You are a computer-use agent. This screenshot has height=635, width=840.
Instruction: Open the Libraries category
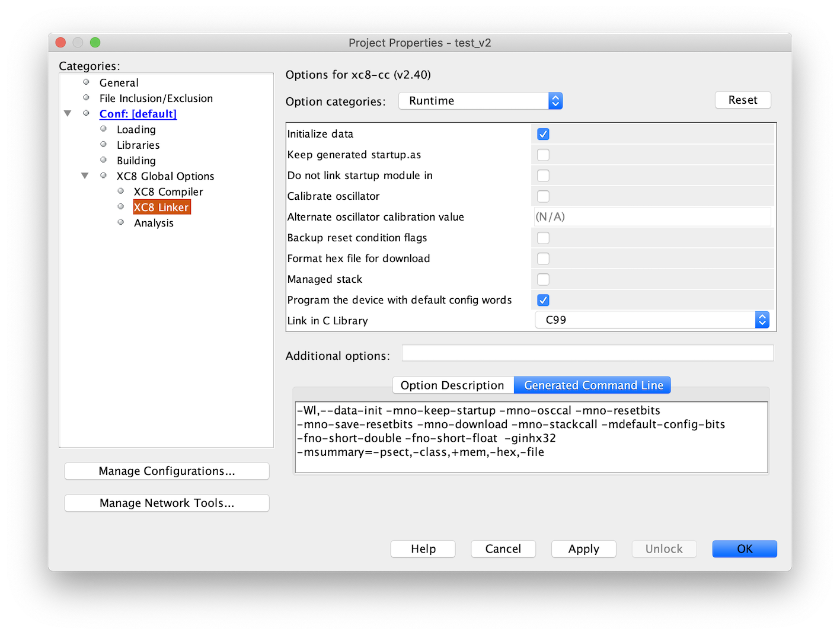click(138, 145)
